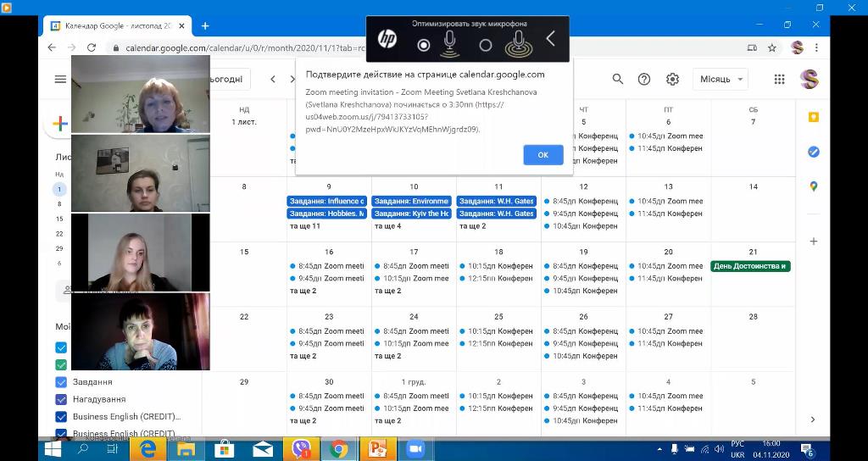Open 12:15пп Конферен event on Nov 25
This screenshot has height=461, width=868.
(496, 344)
